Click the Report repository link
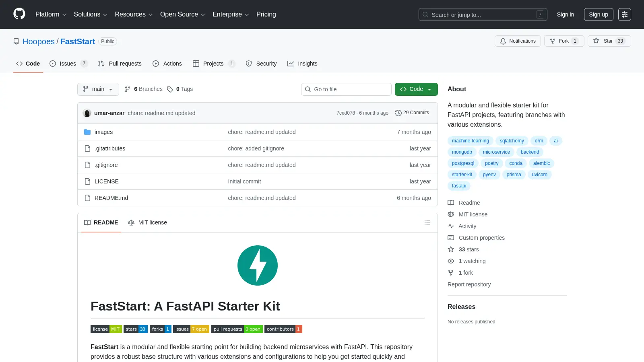Screen dimensions: 644x362 (x=469, y=284)
